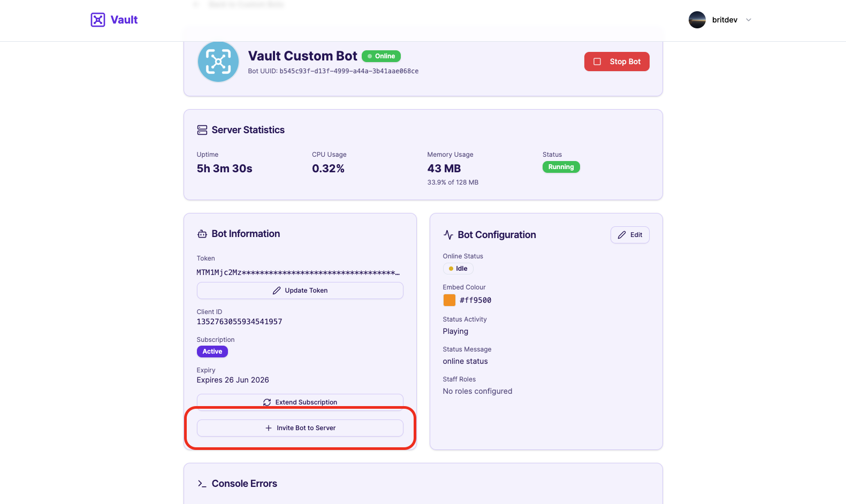Click the Idle online status badge

coord(458,269)
